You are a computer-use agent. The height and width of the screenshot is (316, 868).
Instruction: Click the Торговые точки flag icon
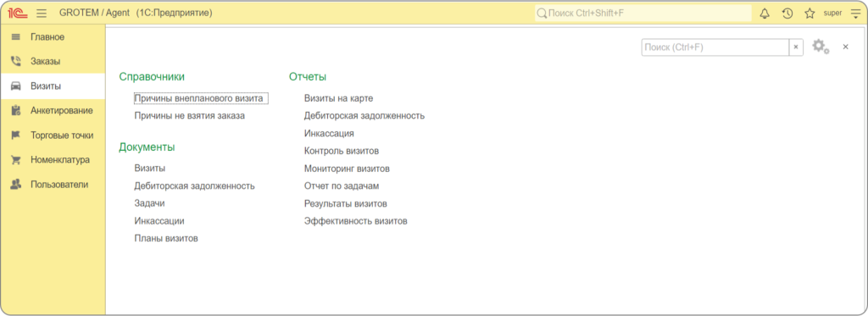pos(15,135)
